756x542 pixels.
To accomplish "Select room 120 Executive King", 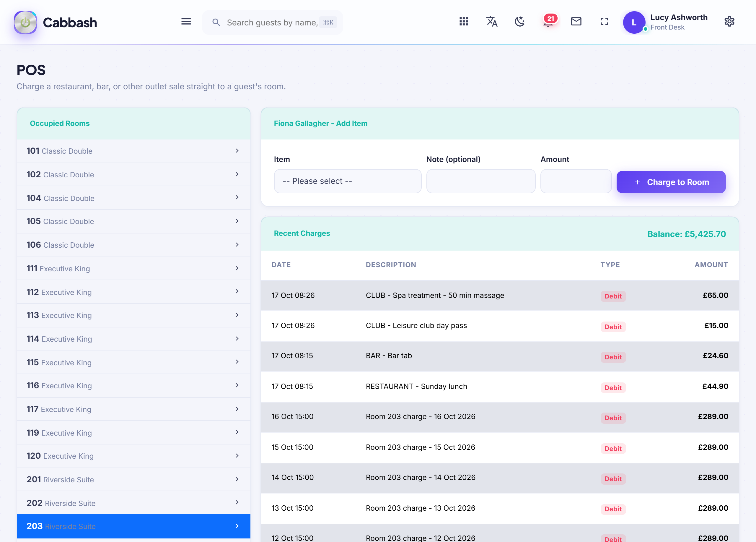I will (x=134, y=456).
